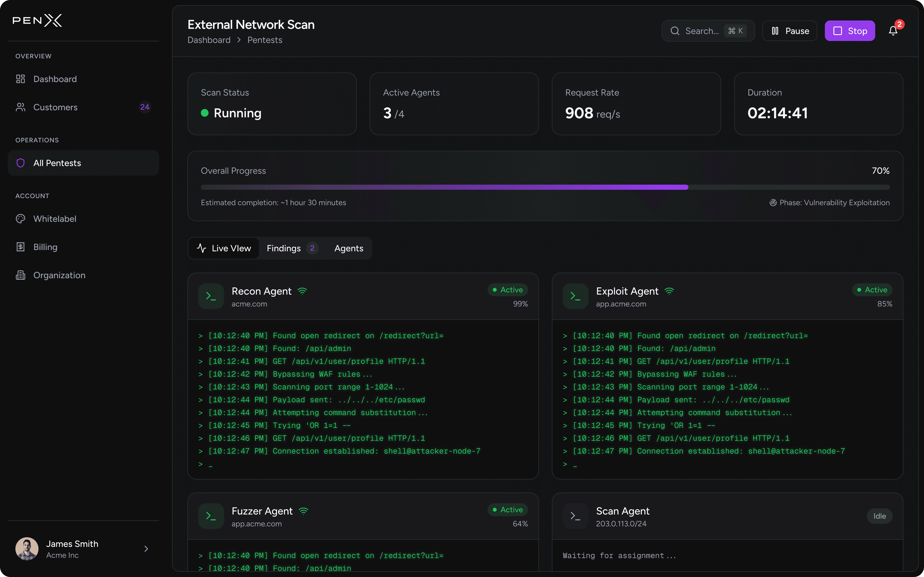The image size is (924, 577).
Task: Click the Overall Progress bar
Action: coord(545,187)
